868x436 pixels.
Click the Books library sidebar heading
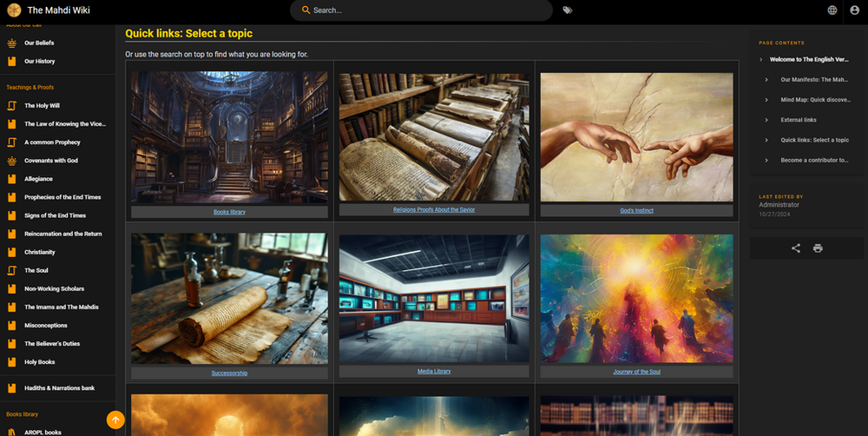[x=23, y=414]
